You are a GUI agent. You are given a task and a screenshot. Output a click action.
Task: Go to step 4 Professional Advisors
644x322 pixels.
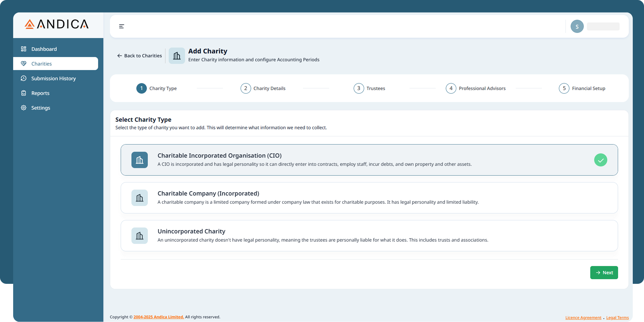[x=476, y=89]
